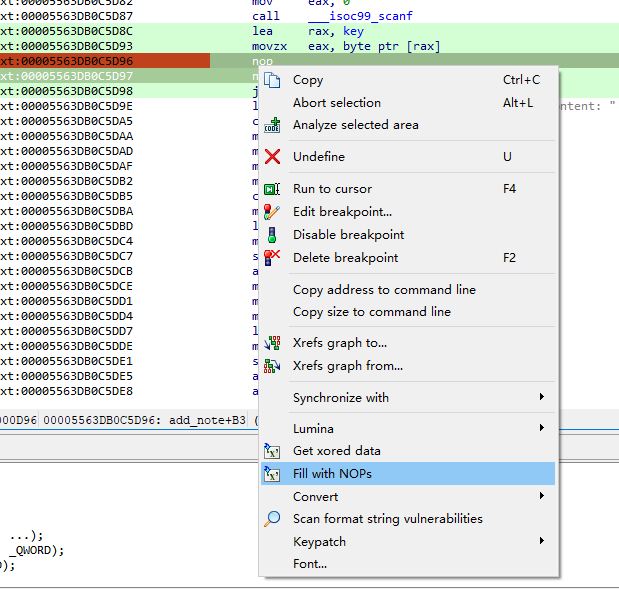The height and width of the screenshot is (589, 619).
Task: Click the Disable breakpoint traffic light icon
Action: click(272, 235)
